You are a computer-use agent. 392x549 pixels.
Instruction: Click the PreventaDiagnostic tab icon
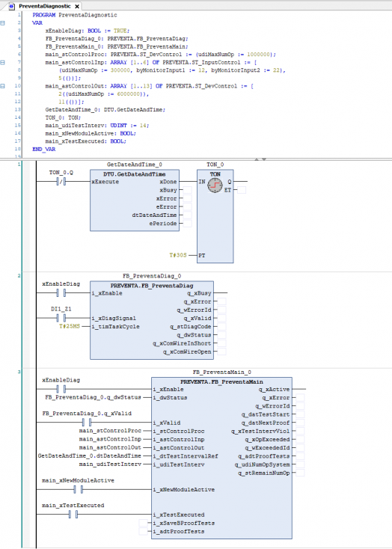pyautogui.click(x=12, y=6)
